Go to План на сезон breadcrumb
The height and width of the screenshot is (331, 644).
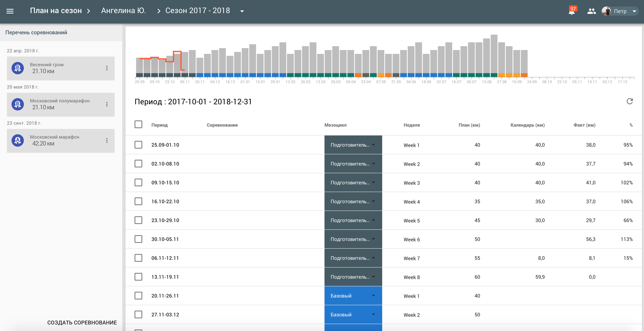tap(56, 11)
